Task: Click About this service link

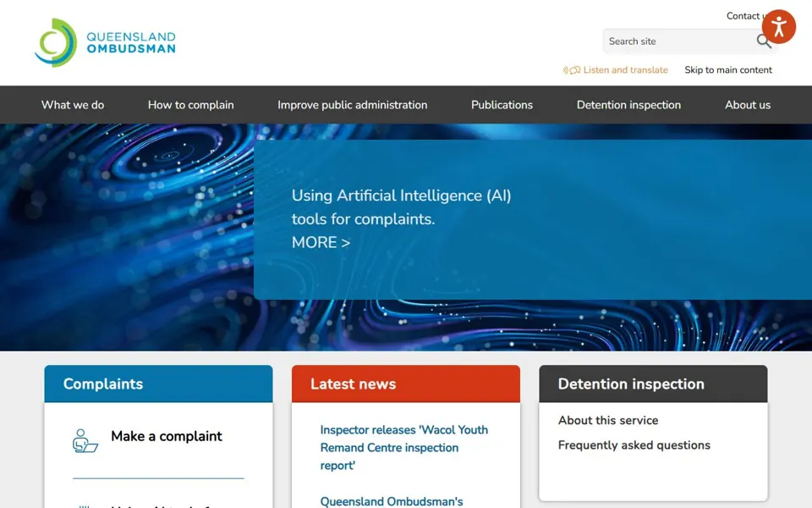Action: tap(608, 421)
